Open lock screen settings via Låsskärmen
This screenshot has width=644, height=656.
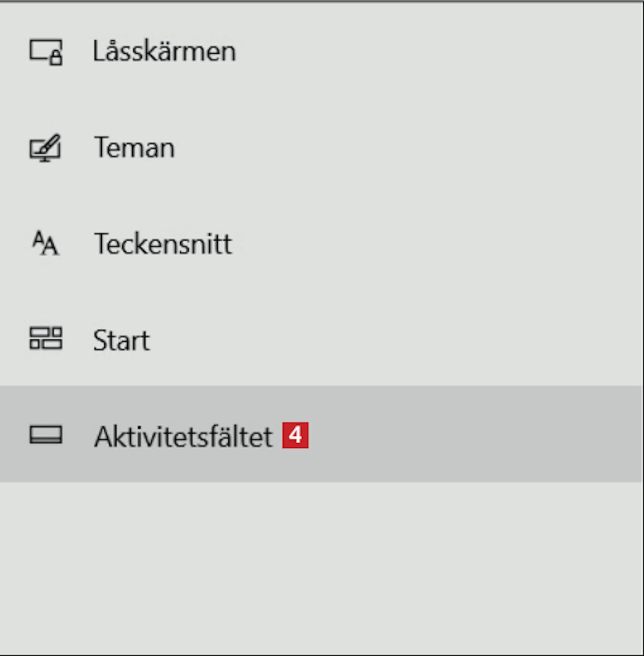(164, 52)
